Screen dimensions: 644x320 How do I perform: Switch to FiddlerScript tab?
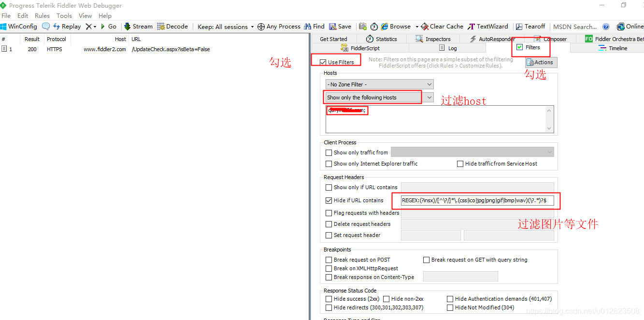[360, 48]
